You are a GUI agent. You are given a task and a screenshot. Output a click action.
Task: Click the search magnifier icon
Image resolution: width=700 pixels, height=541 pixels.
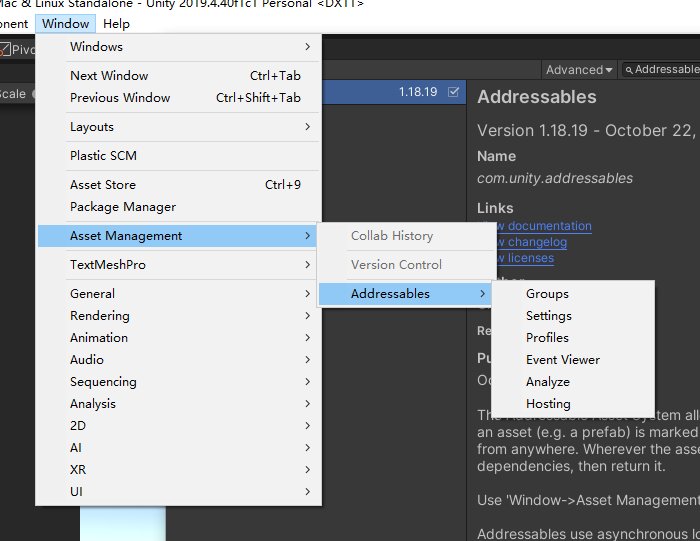pos(629,70)
